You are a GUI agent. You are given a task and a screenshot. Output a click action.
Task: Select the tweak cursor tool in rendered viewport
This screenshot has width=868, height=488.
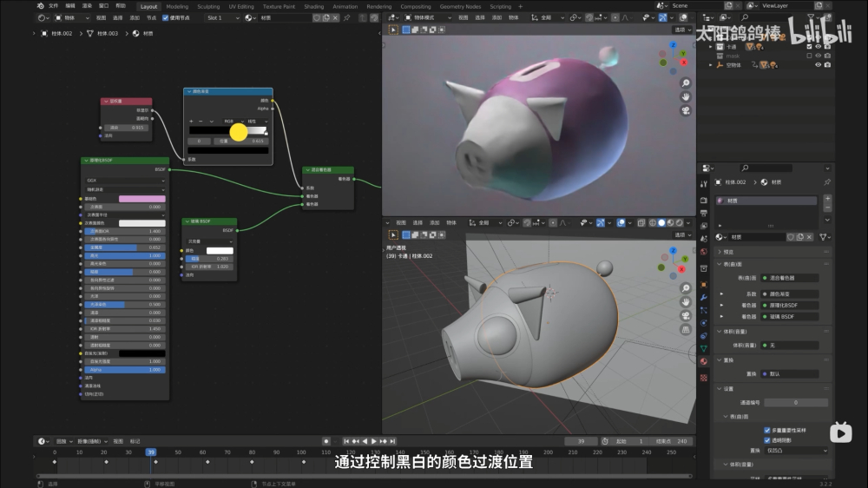tap(393, 30)
